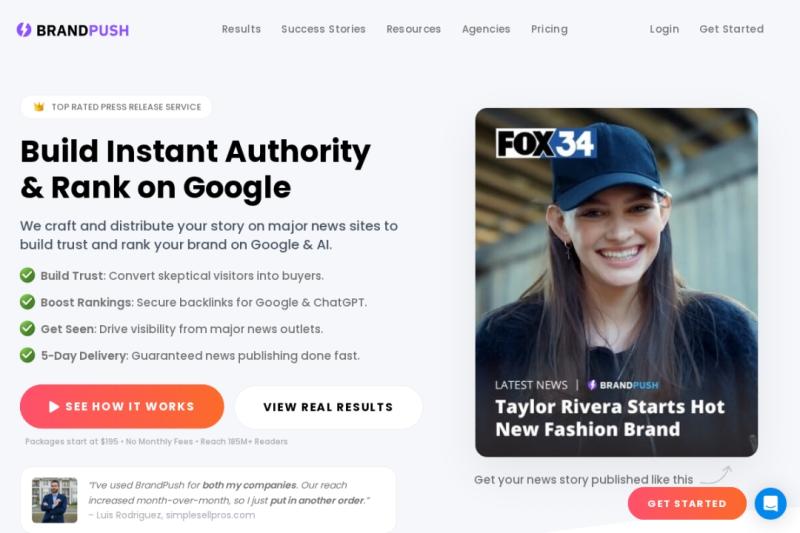Viewport: 800px width, 533px height.
Task: Open the Results menu item
Action: (x=241, y=29)
